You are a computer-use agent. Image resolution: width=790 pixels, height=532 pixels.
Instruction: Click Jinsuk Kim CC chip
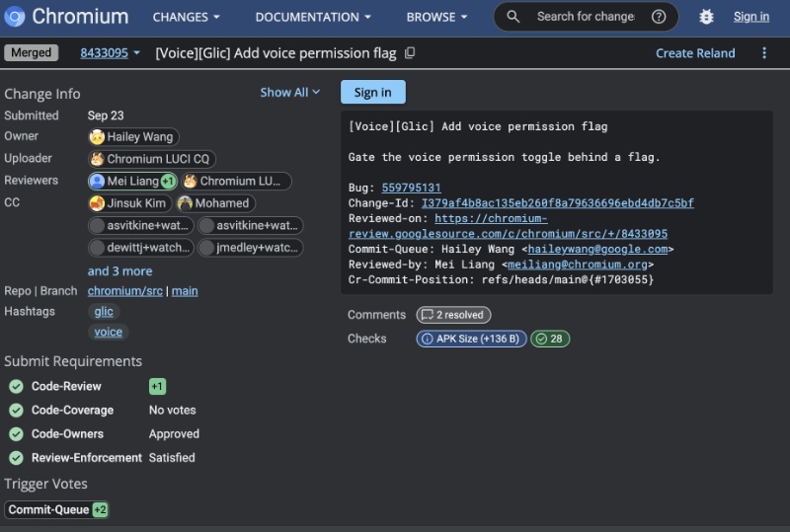point(130,203)
